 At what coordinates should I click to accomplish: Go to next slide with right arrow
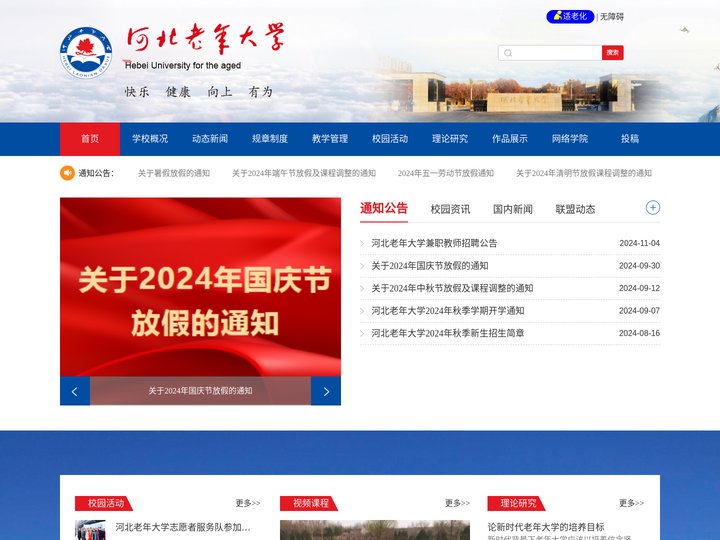(x=326, y=391)
